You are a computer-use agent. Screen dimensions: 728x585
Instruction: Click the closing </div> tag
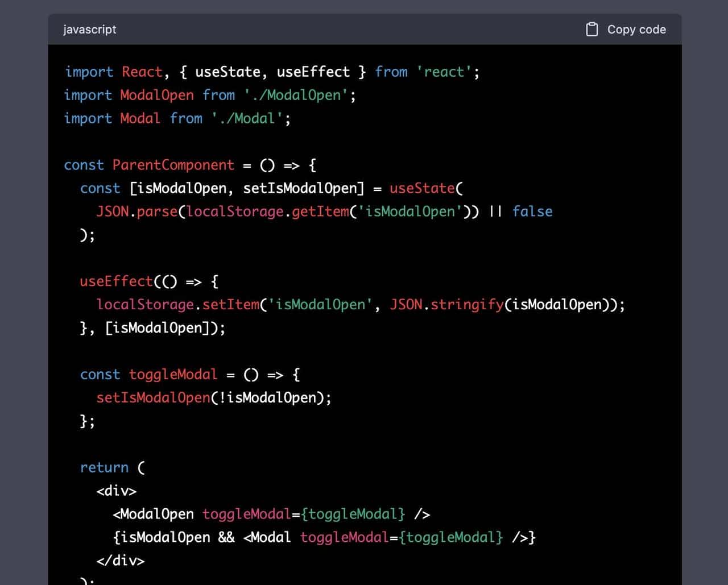click(121, 561)
